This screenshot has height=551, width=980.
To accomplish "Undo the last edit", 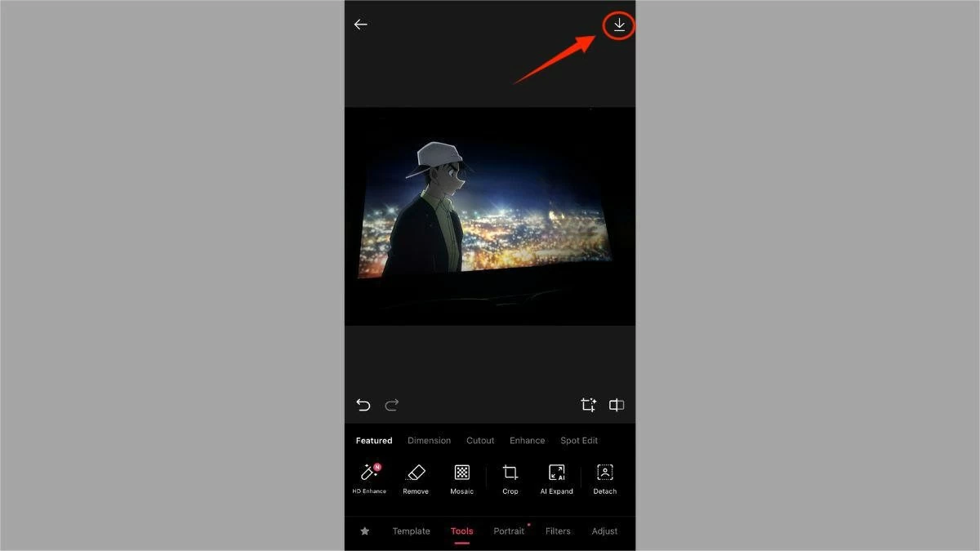I will pos(363,405).
